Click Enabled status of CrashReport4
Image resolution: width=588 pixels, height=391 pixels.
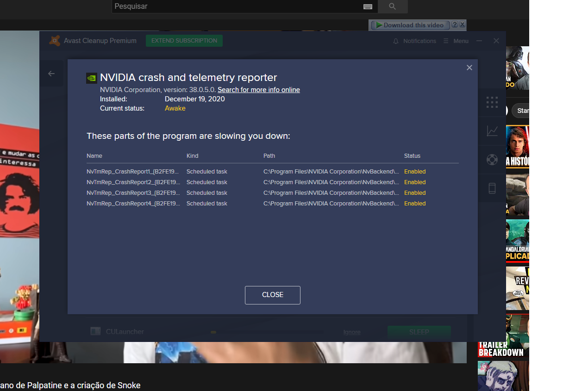click(x=415, y=204)
